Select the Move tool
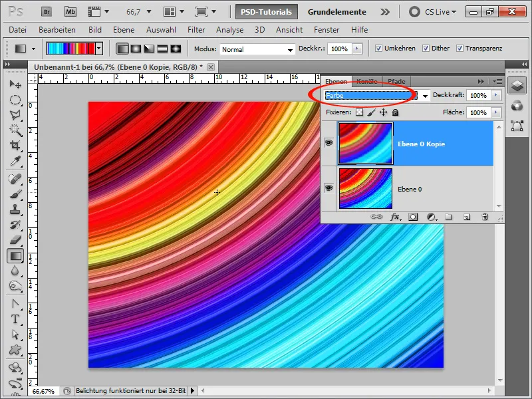Viewport: 532px width, 399px height. (x=15, y=84)
